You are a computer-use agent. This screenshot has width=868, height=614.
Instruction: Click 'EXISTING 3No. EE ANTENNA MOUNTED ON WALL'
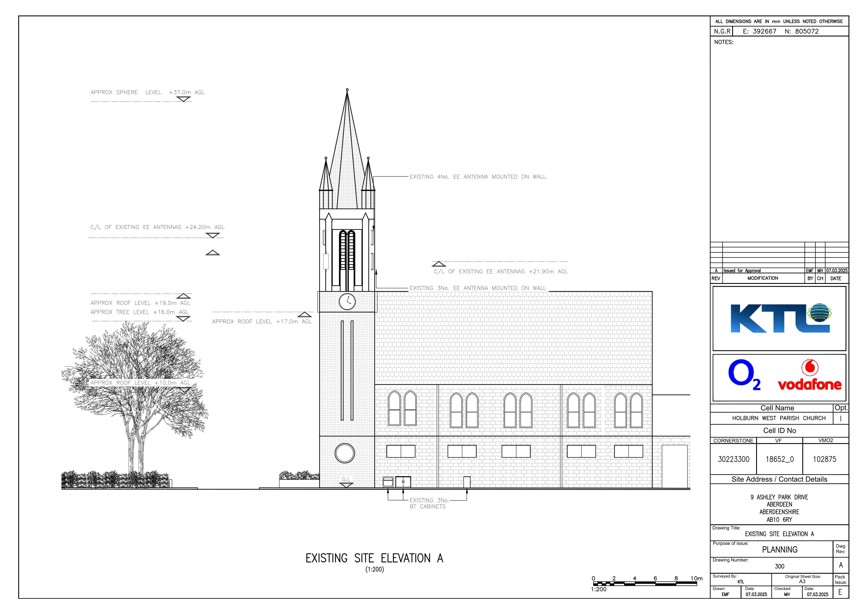coord(478,288)
